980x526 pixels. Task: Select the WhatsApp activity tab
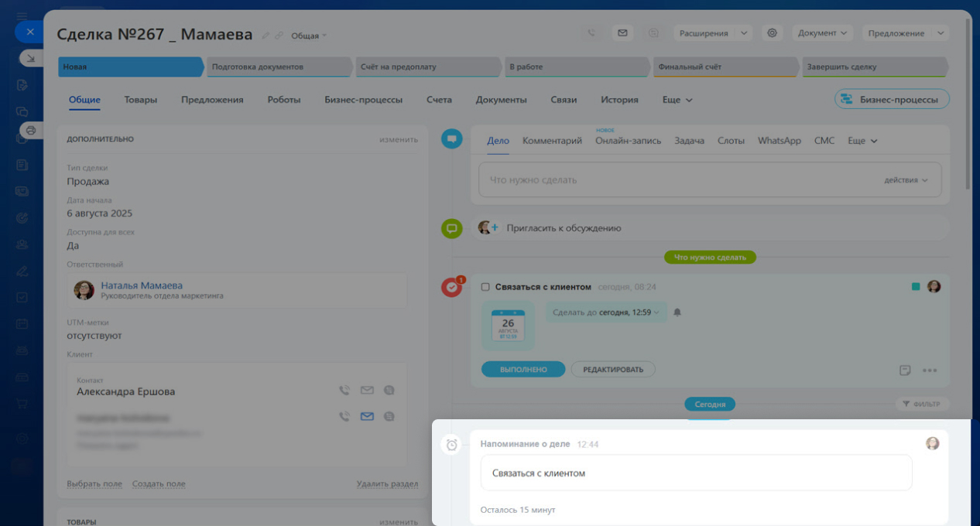point(780,141)
